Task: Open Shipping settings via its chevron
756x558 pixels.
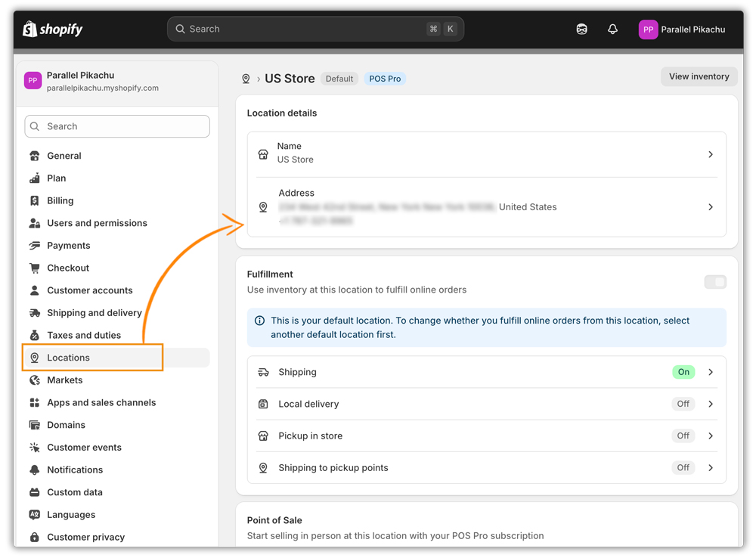Action: [711, 372]
